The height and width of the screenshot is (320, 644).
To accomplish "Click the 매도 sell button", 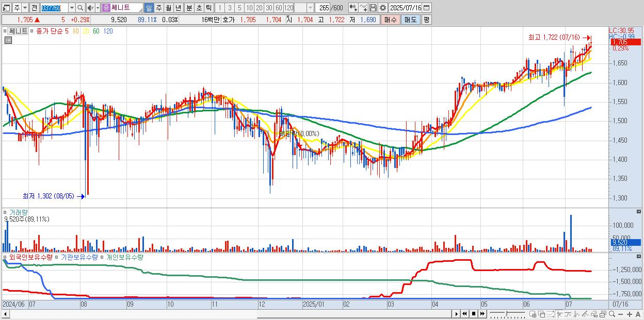I will (x=411, y=20).
